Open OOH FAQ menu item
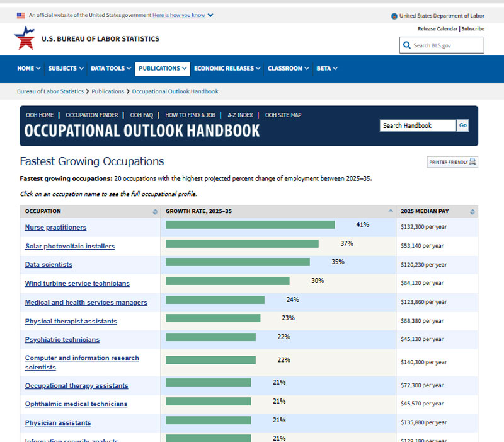Image resolution: width=504 pixels, height=442 pixels. click(142, 115)
